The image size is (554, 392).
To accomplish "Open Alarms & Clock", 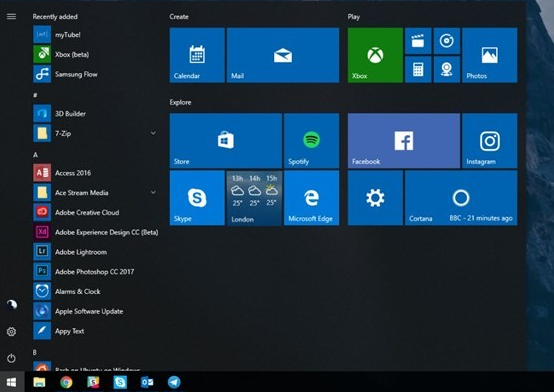I will [x=95, y=292].
